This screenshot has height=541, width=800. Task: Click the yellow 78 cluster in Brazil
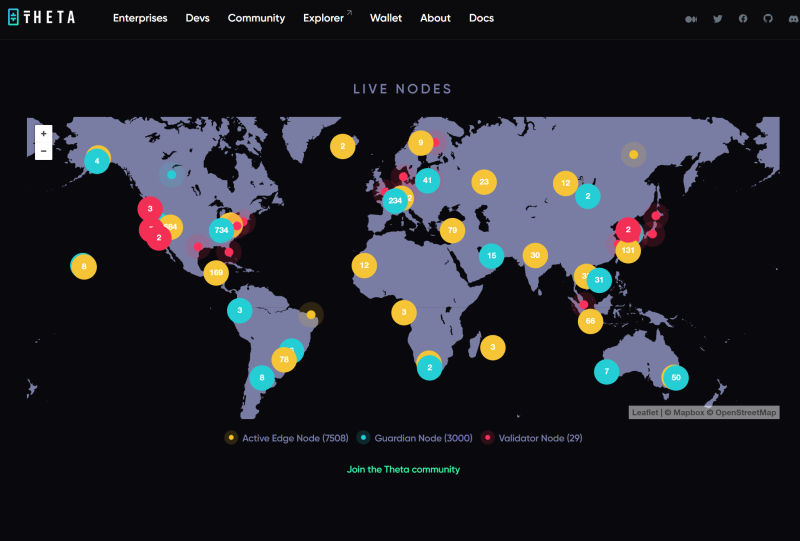[x=284, y=359]
